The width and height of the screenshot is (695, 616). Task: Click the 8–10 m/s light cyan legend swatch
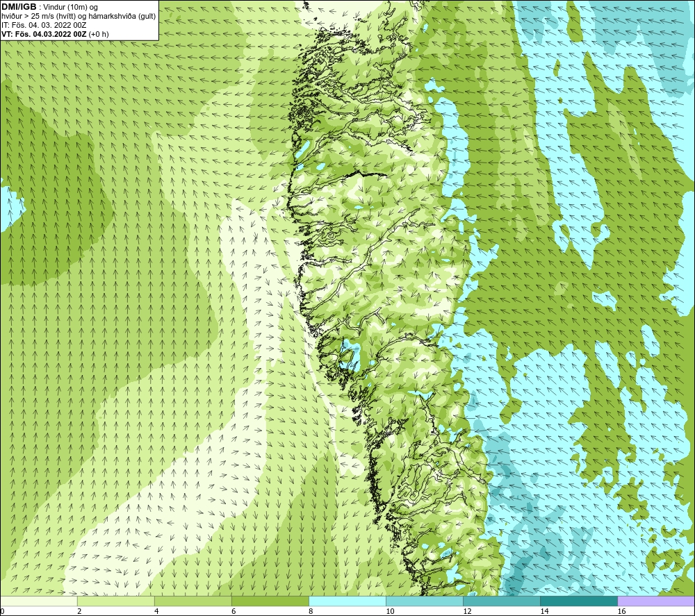pos(347,601)
